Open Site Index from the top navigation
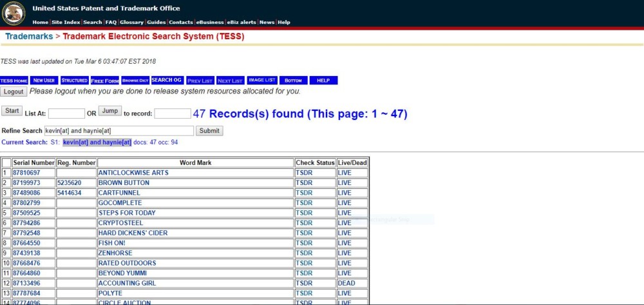644x305 pixels. pyautogui.click(x=66, y=22)
